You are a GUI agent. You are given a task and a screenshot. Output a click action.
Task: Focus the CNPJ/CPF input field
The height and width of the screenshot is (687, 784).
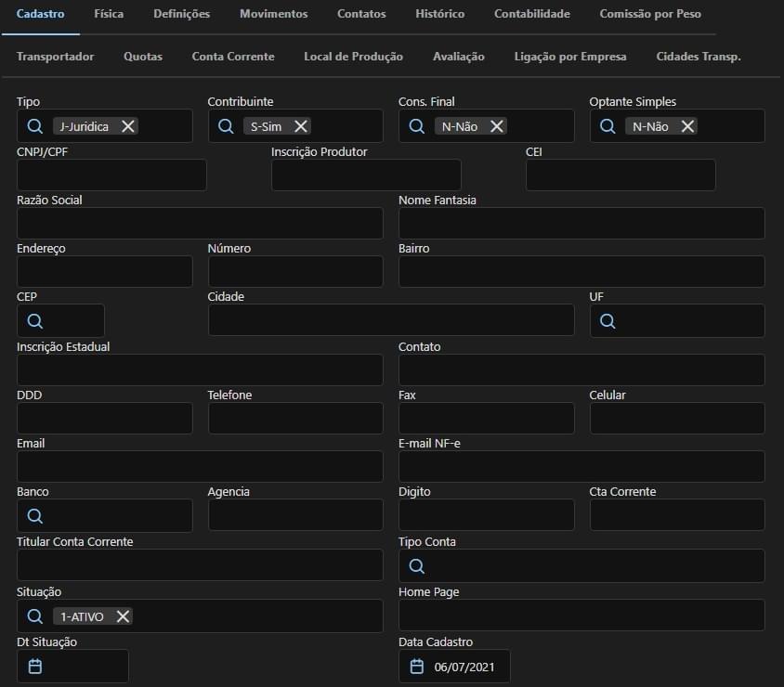(x=111, y=175)
